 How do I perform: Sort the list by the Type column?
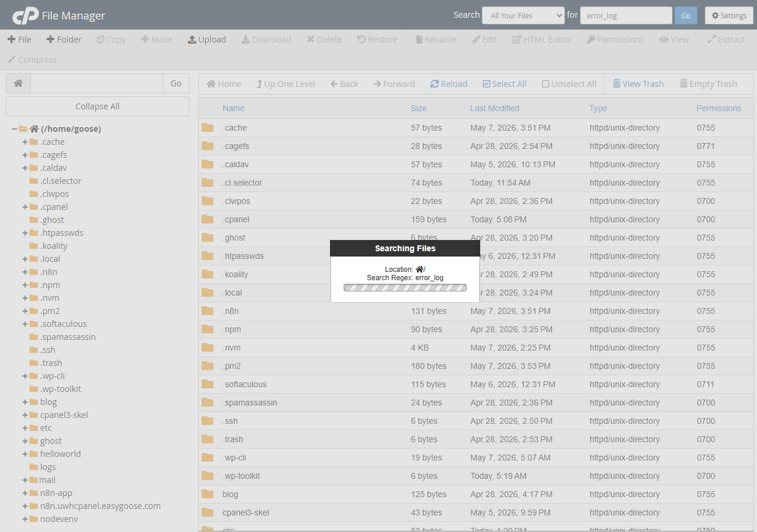[x=598, y=108]
